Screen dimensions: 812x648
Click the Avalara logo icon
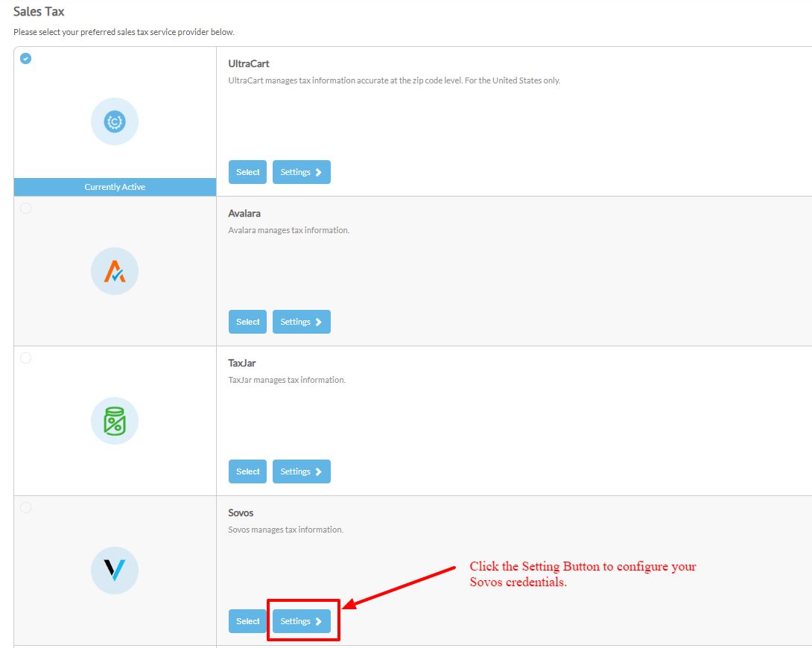click(115, 271)
